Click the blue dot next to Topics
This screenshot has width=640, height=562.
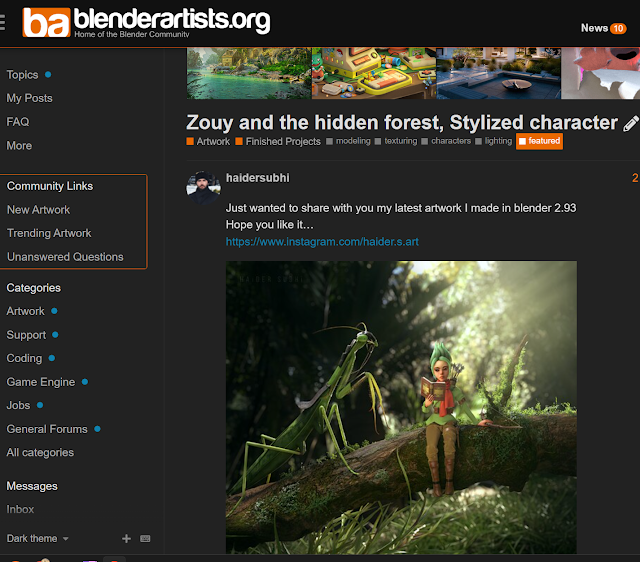click(48, 74)
